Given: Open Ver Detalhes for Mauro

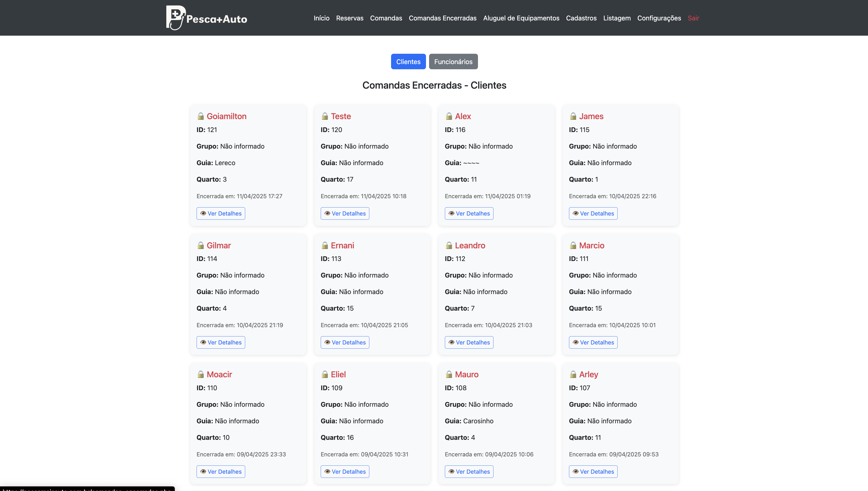Looking at the screenshot, I should (x=469, y=471).
